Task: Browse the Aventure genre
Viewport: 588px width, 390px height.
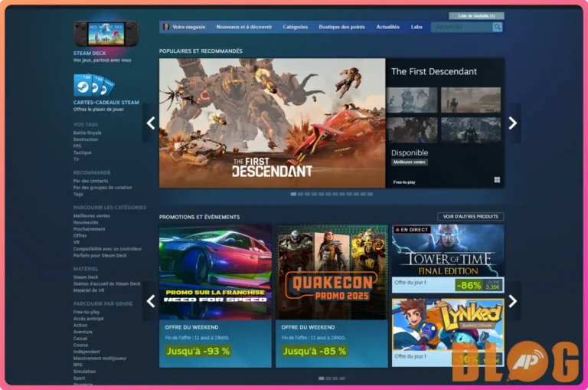Action: 83,332
